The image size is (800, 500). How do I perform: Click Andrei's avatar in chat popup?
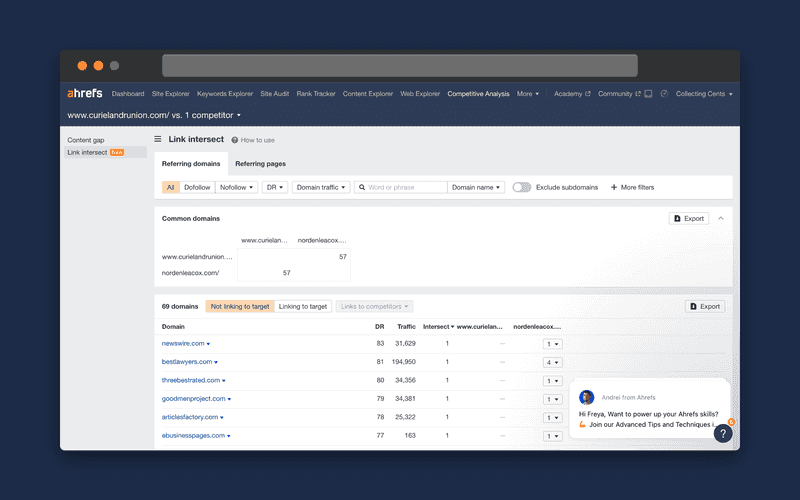tap(586, 397)
